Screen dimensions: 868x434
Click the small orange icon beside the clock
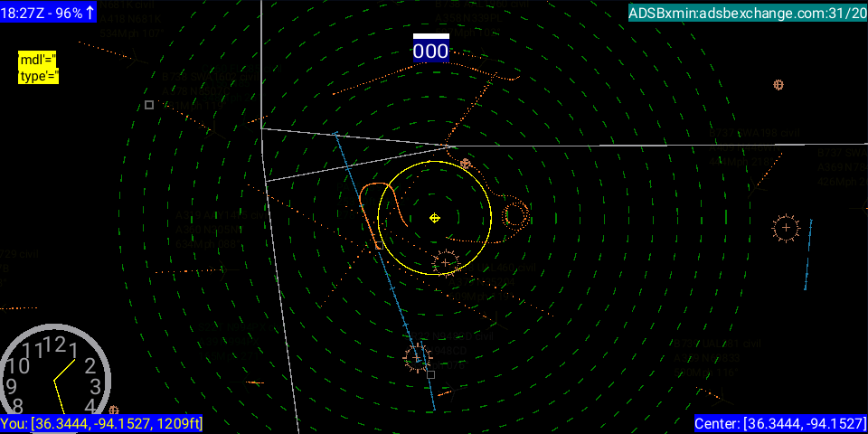[x=114, y=410]
